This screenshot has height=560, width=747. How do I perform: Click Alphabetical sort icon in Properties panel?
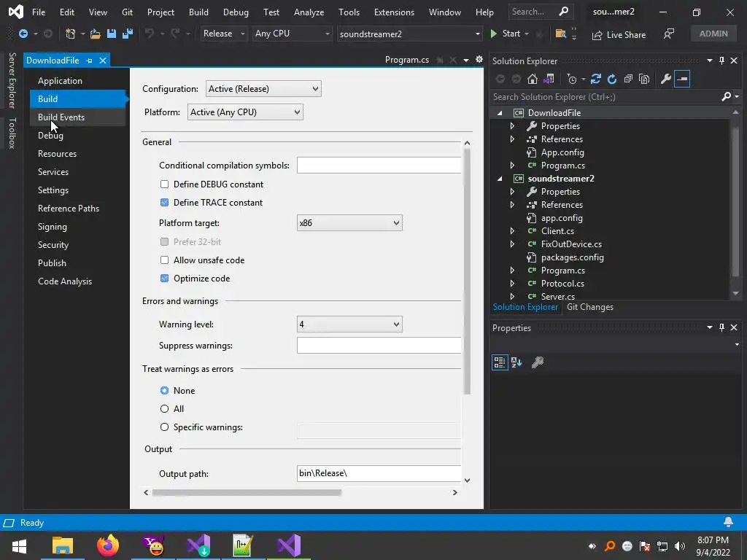(x=516, y=362)
